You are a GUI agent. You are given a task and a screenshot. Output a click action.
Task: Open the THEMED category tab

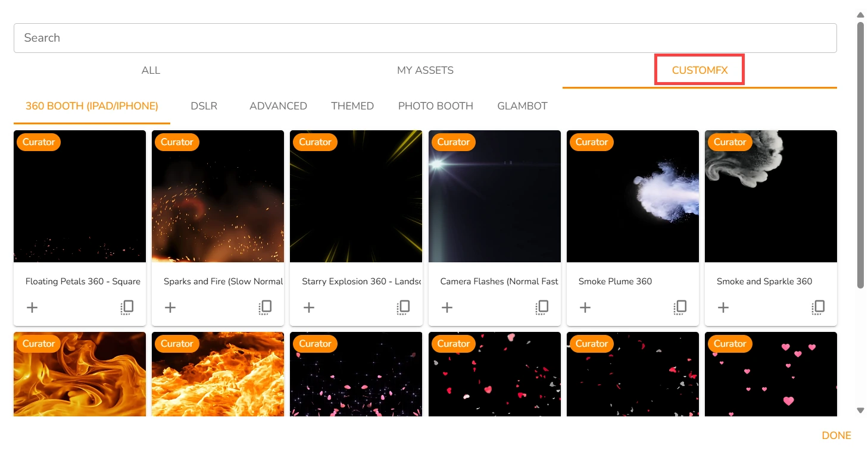coord(352,106)
